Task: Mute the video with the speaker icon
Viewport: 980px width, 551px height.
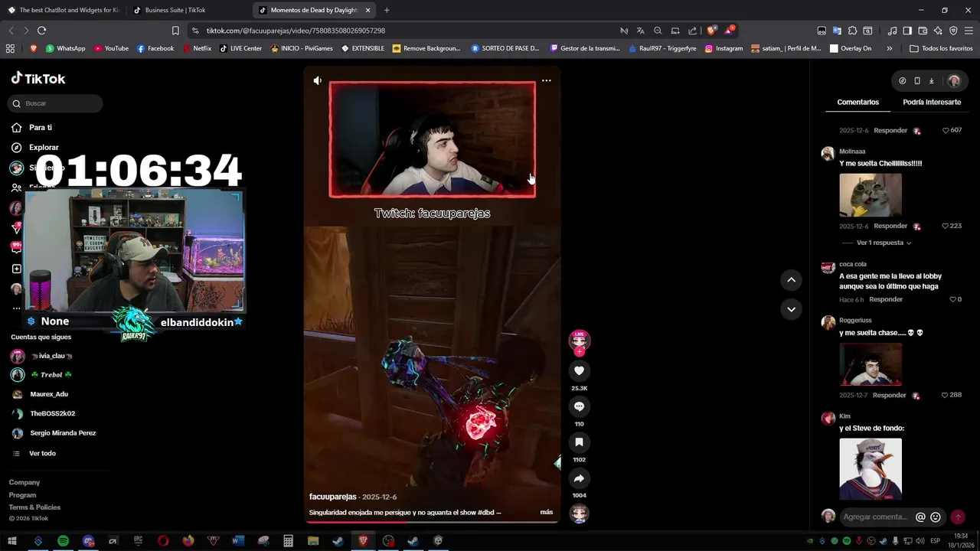Action: point(318,80)
